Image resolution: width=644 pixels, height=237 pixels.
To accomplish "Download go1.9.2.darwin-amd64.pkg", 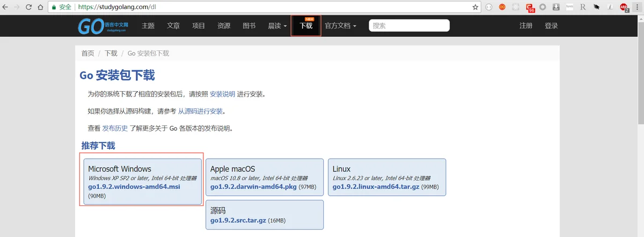I will pos(253,187).
